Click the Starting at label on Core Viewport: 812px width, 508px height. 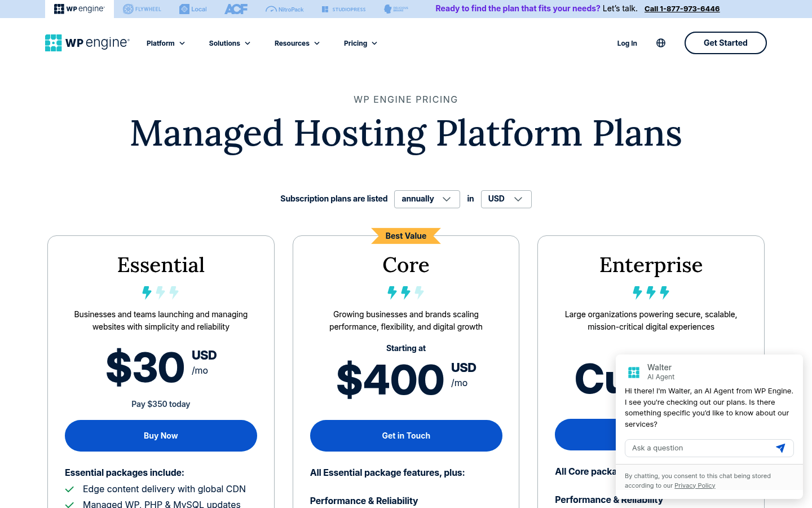tap(406, 348)
